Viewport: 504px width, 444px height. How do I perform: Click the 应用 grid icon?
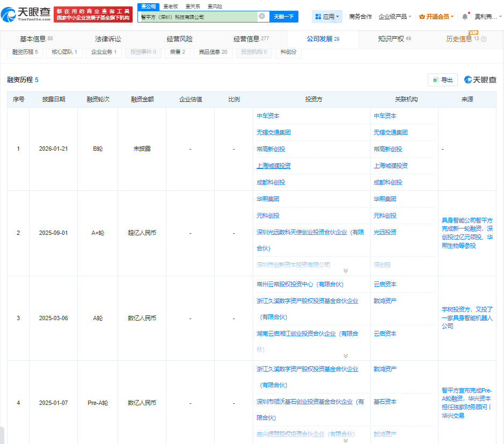[x=318, y=17]
